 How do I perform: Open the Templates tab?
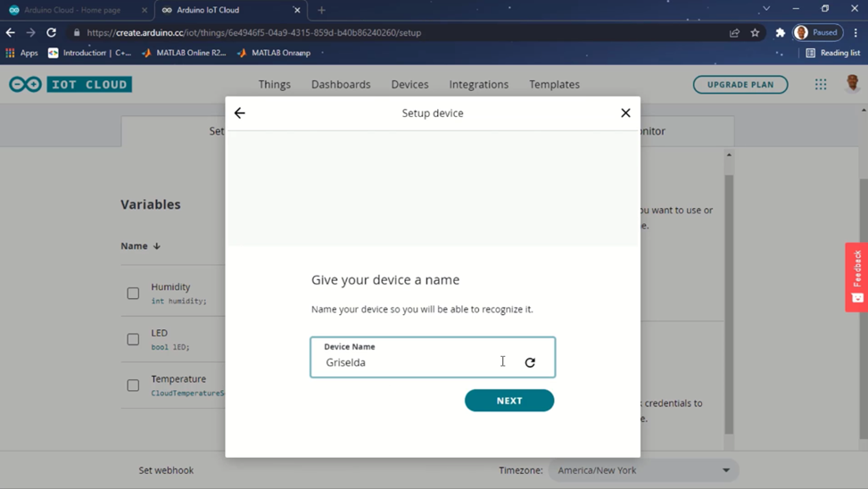554,84
